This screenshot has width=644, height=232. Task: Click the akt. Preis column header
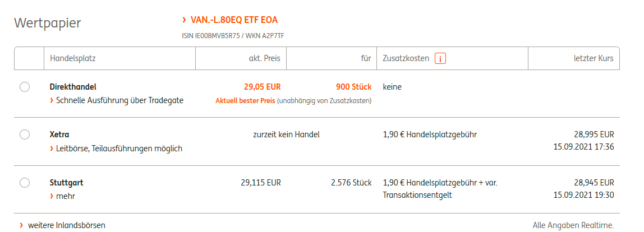[264, 58]
